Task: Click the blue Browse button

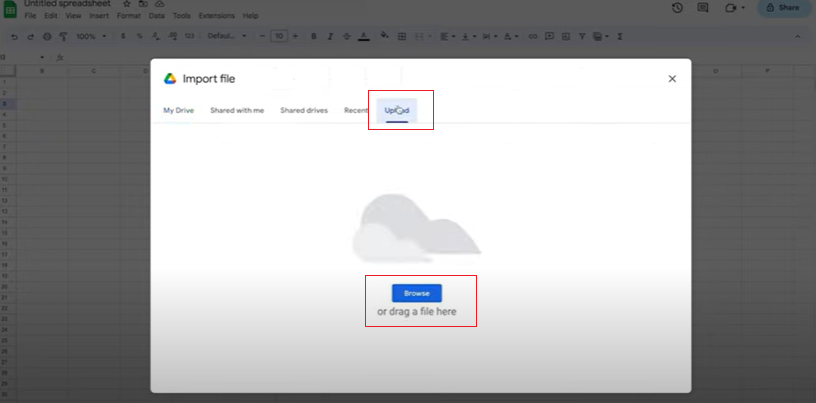Action: [416, 293]
